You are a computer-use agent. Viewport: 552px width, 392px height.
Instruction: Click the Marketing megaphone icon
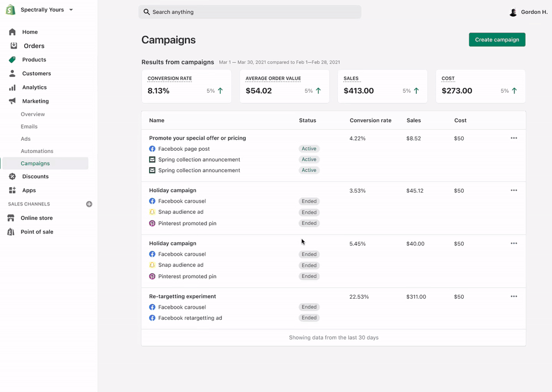coord(12,101)
